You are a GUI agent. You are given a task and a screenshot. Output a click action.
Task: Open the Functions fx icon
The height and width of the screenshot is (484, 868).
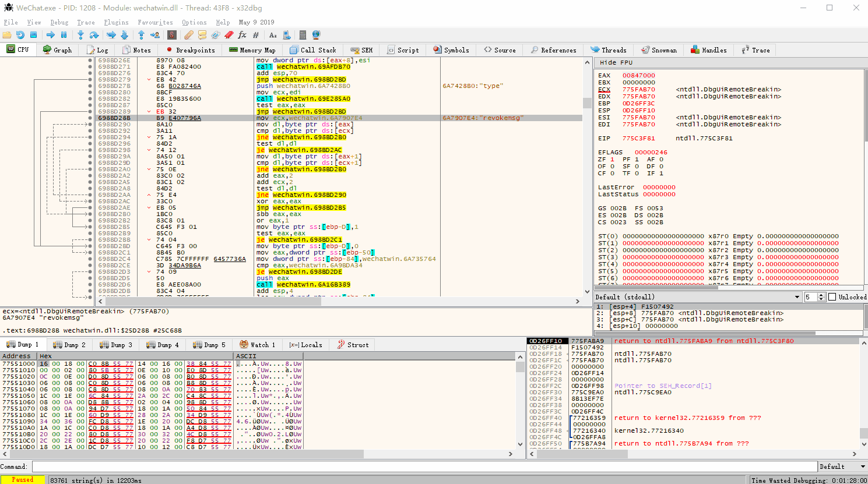pyautogui.click(x=242, y=35)
